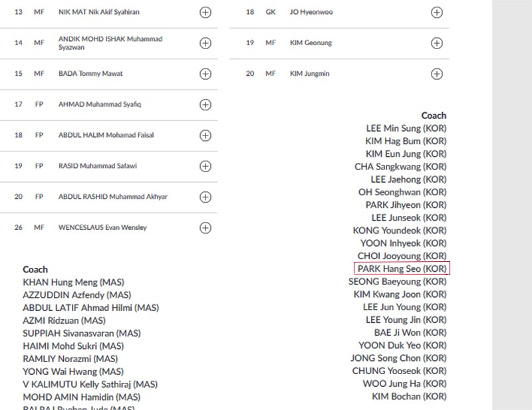Open plus icon for goalkeeper JO Hyeonwoo
This screenshot has height=410, width=532.
click(437, 13)
